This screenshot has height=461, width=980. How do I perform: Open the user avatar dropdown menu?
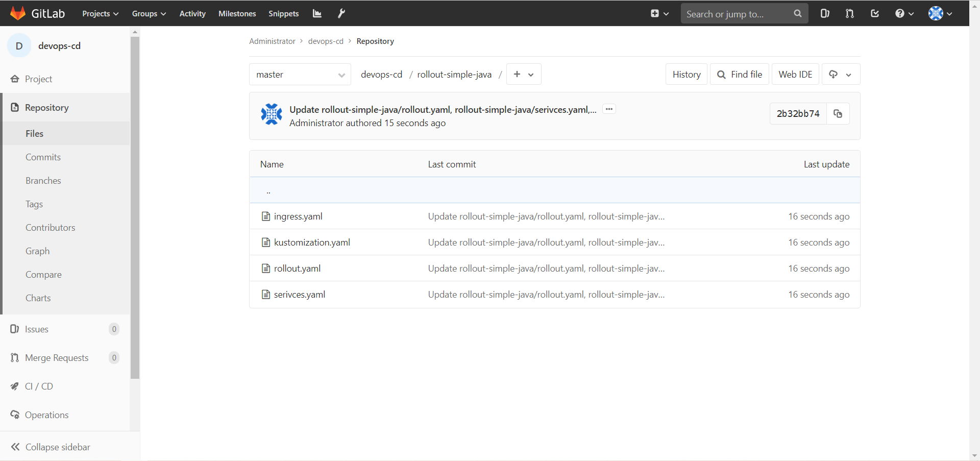[940, 14]
